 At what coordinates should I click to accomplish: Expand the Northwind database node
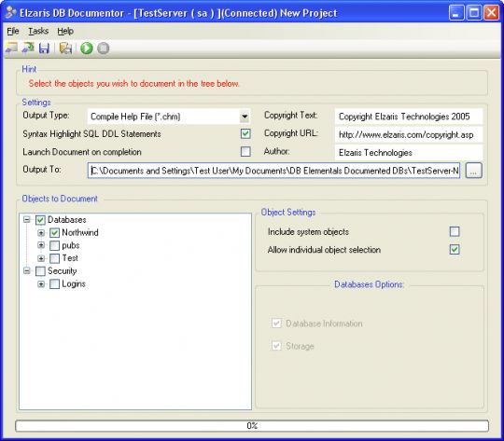tap(41, 232)
